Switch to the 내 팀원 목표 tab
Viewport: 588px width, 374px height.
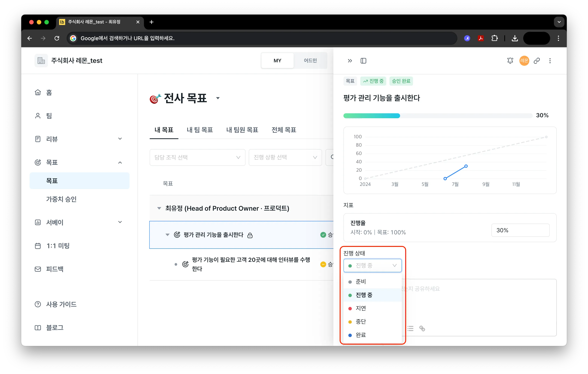[242, 130]
